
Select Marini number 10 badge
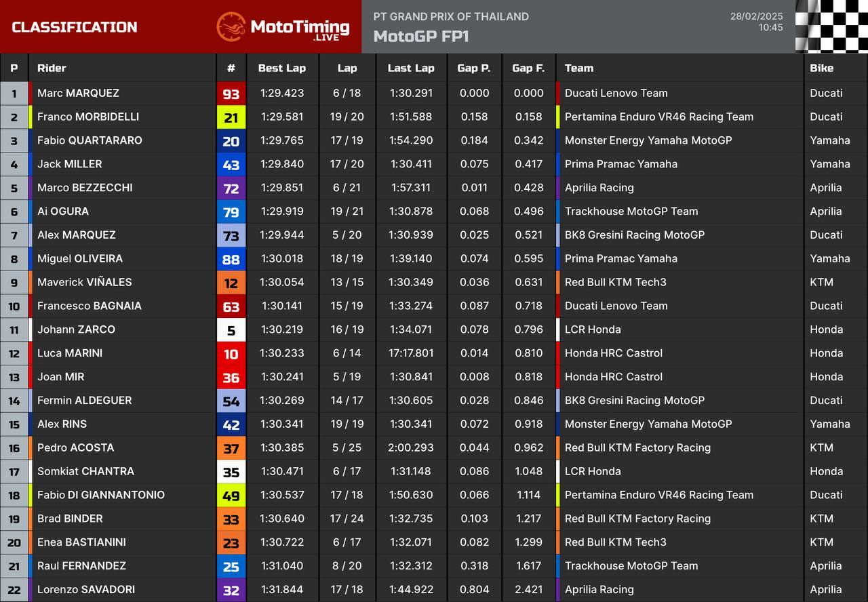coord(231,353)
